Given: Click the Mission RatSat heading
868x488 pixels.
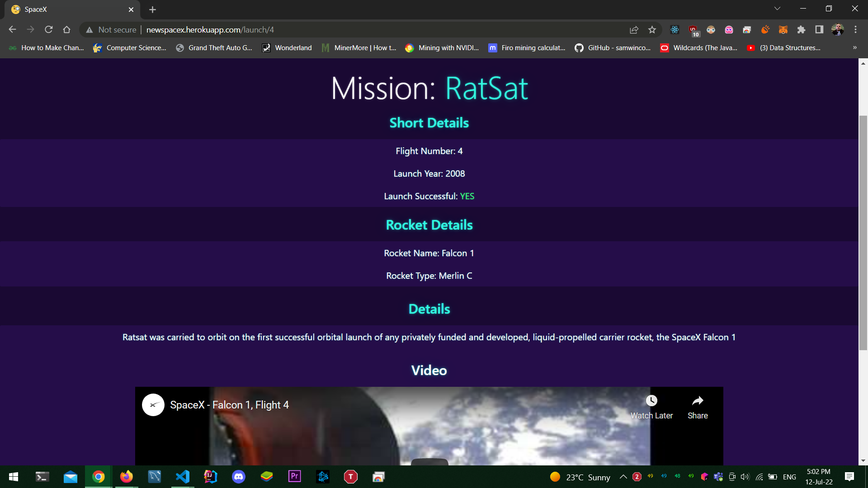Looking at the screenshot, I should click(429, 88).
